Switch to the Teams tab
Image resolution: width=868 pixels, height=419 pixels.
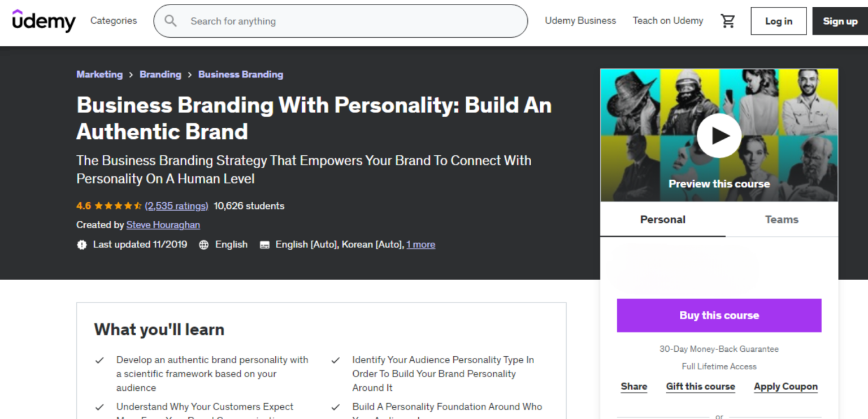pos(782,220)
